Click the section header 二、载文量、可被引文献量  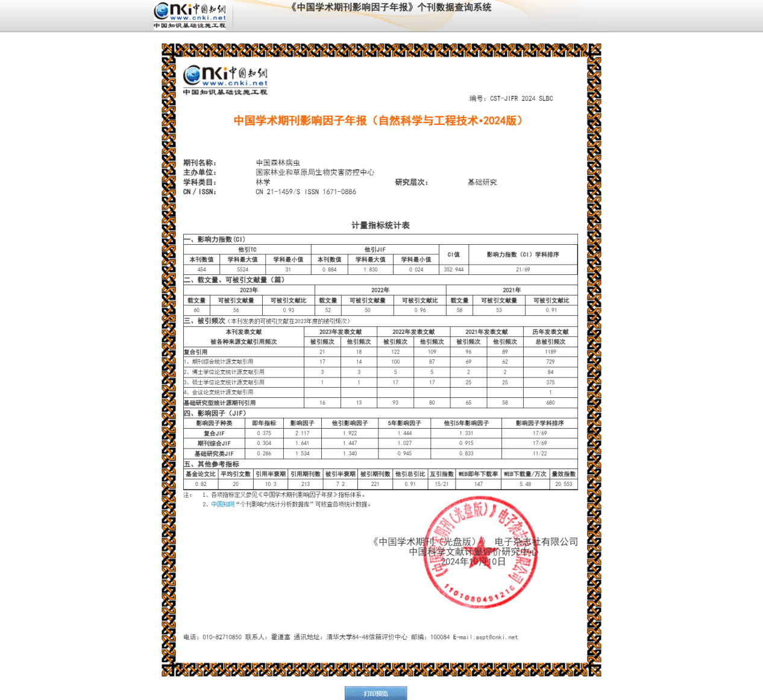click(x=234, y=280)
